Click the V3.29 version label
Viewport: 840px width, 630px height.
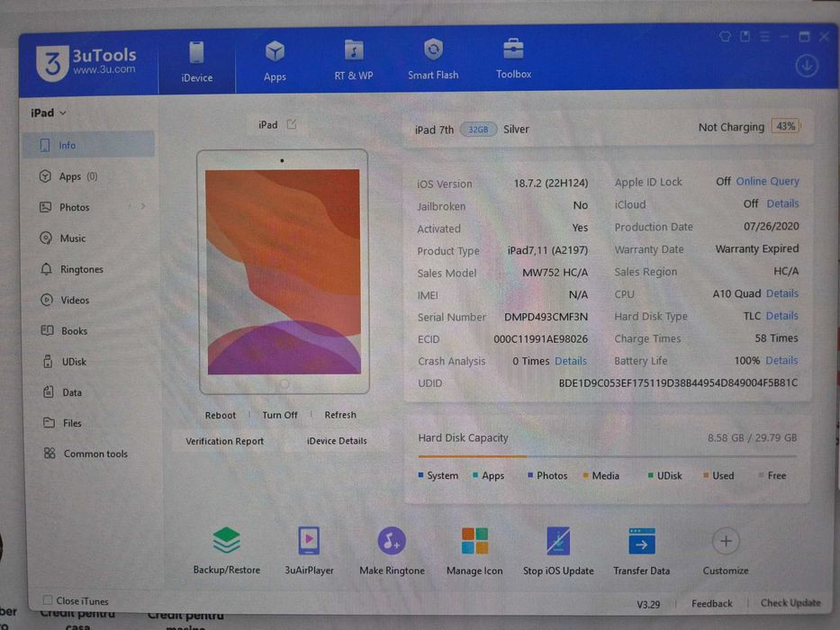click(648, 604)
